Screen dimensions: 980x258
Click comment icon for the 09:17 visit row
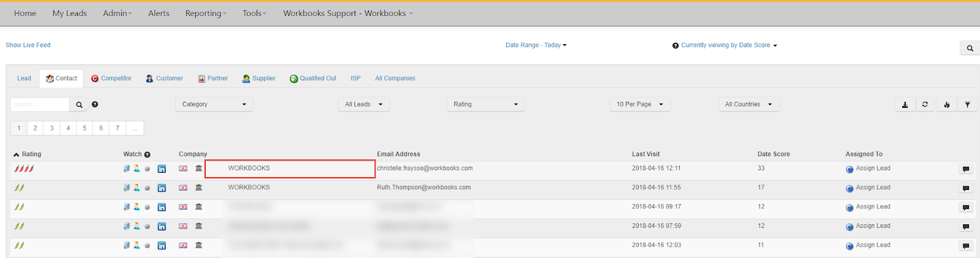click(966, 208)
